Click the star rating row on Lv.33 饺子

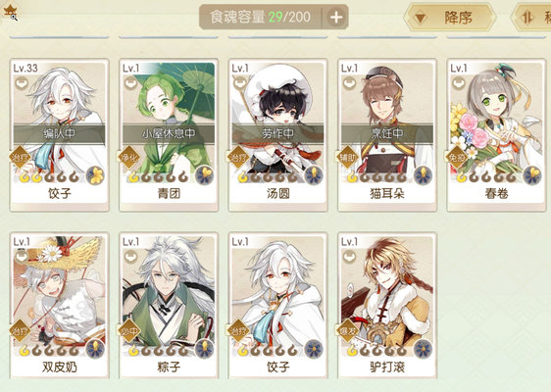pos(49,177)
